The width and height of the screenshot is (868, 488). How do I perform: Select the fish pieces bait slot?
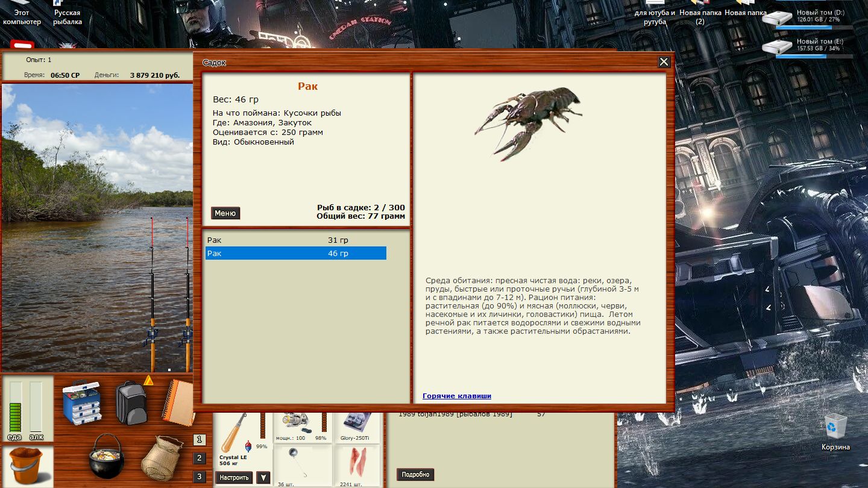(357, 466)
